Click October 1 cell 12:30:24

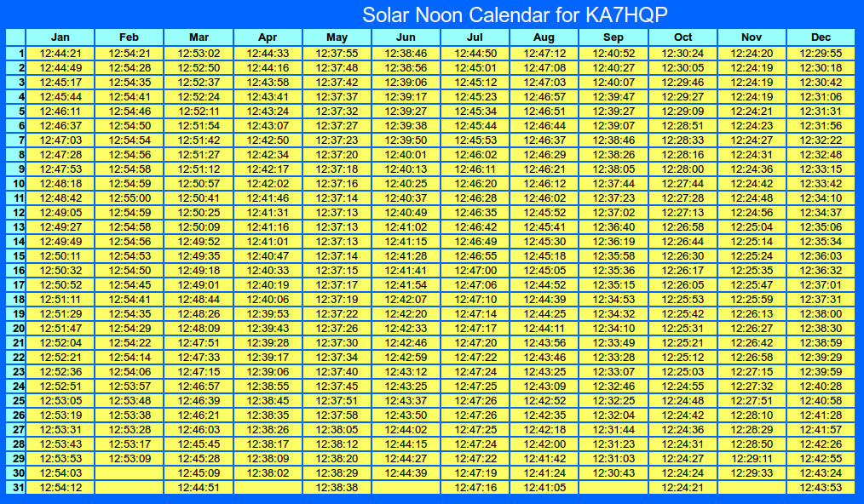[x=683, y=54]
